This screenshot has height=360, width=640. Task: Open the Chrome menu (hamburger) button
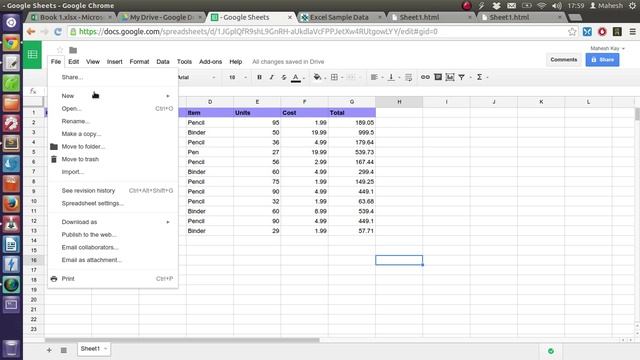click(x=632, y=31)
